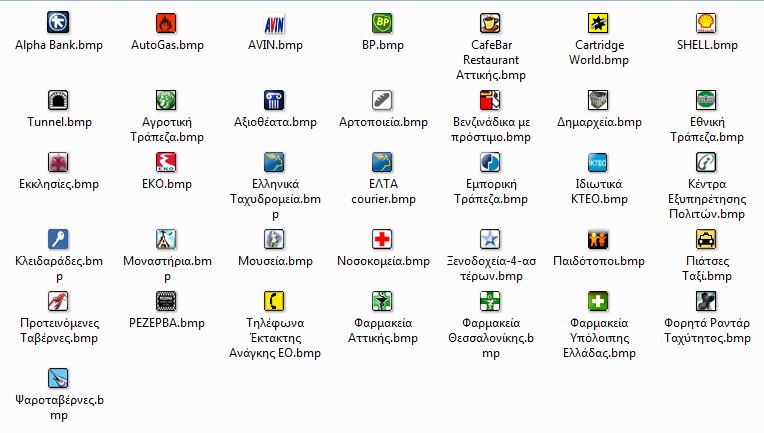The width and height of the screenshot is (764, 433).
Task: Select the Αρτοποιεία.bmp bread icon
Action: coord(382,100)
